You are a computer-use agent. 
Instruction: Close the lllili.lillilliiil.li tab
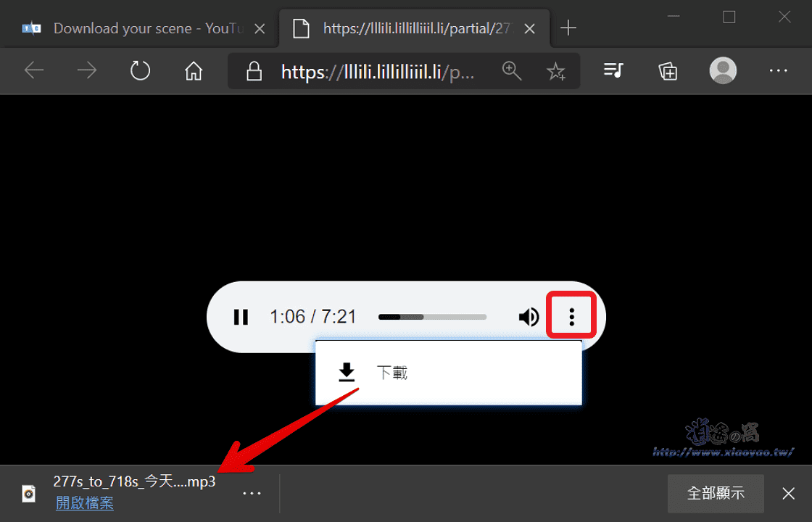pos(529,29)
